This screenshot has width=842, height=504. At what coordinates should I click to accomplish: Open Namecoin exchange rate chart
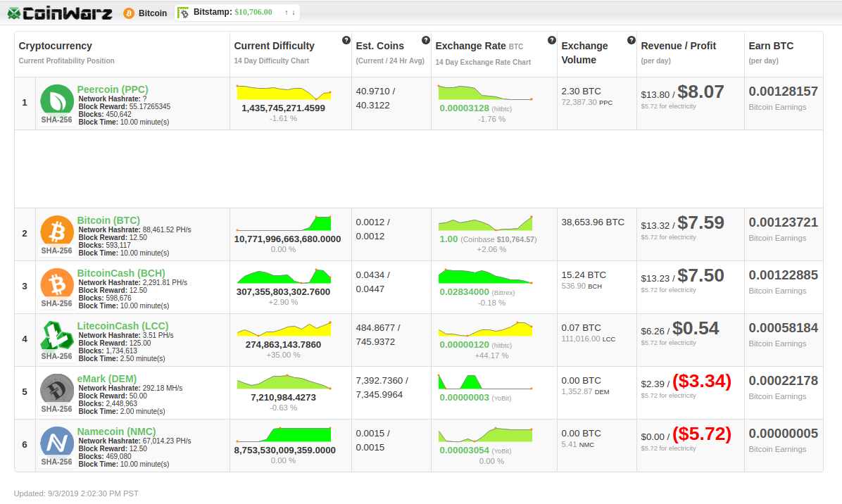[485, 434]
